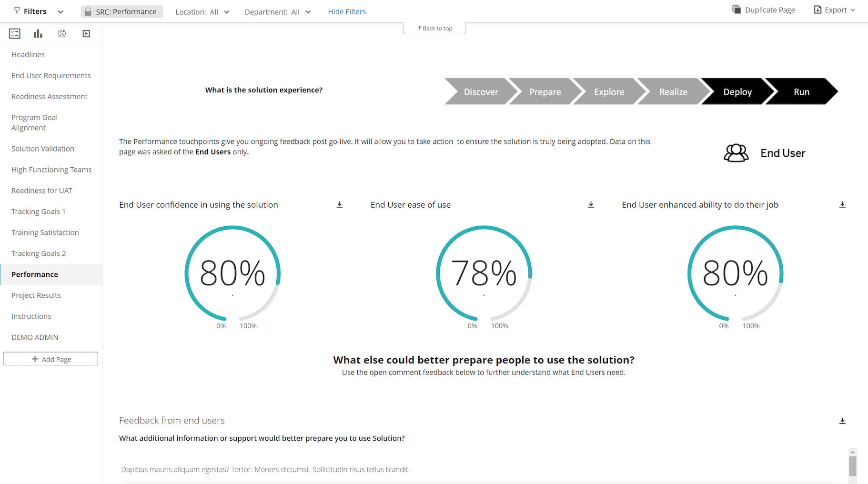Click the scatter plot icon in sidebar

click(x=62, y=34)
